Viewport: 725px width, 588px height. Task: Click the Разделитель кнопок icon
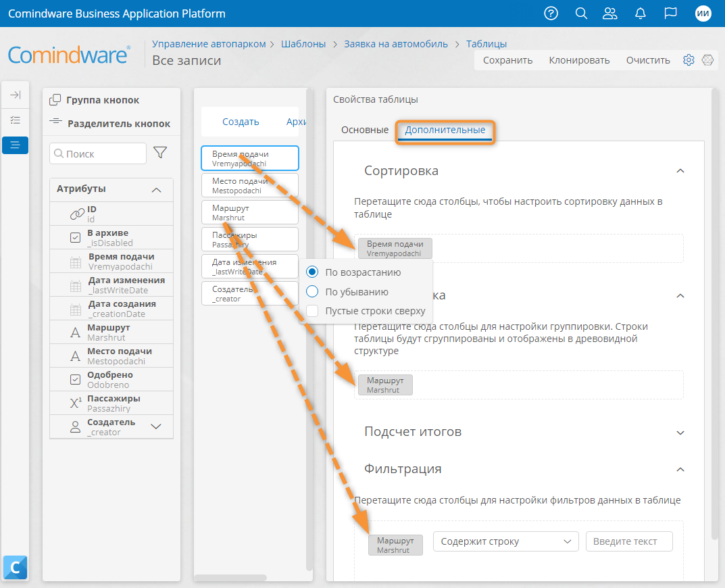55,121
